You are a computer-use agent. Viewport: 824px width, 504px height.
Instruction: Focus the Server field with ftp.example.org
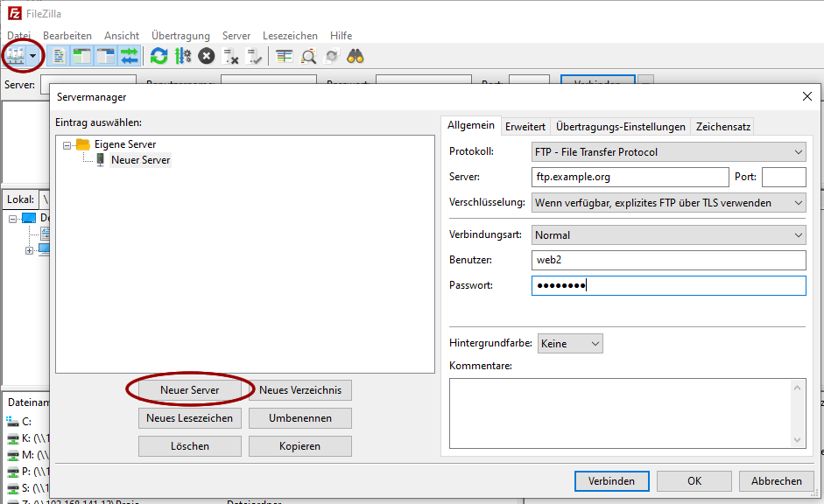tap(630, 177)
